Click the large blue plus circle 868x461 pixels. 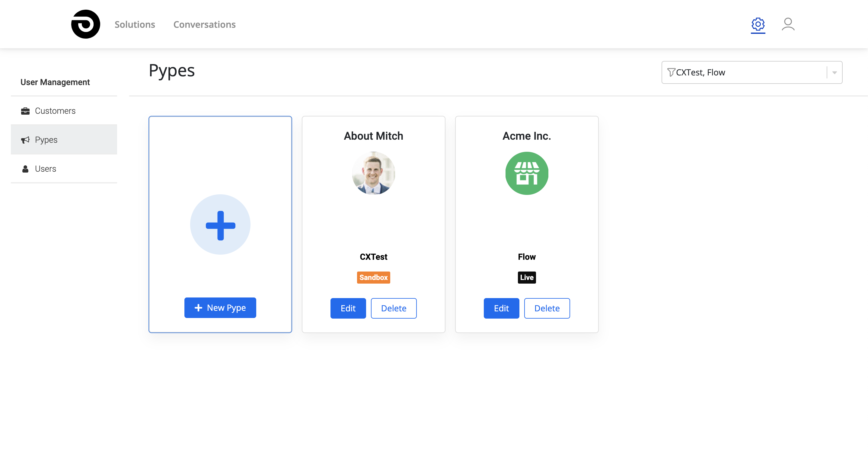click(220, 224)
